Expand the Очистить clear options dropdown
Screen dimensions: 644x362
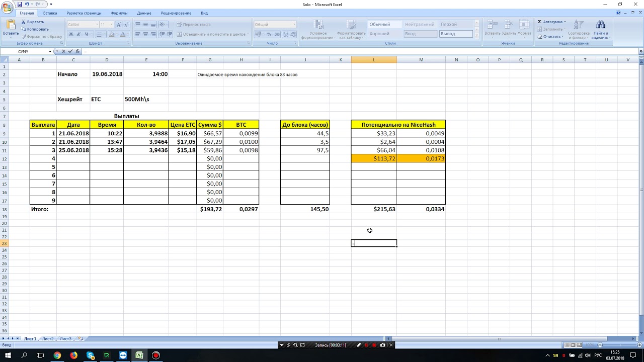click(x=562, y=36)
